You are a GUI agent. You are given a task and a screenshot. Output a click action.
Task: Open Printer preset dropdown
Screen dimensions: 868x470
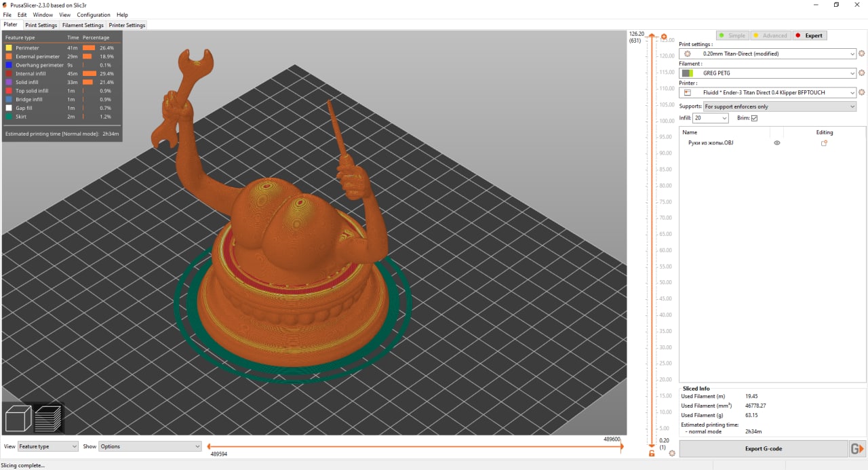pos(768,92)
